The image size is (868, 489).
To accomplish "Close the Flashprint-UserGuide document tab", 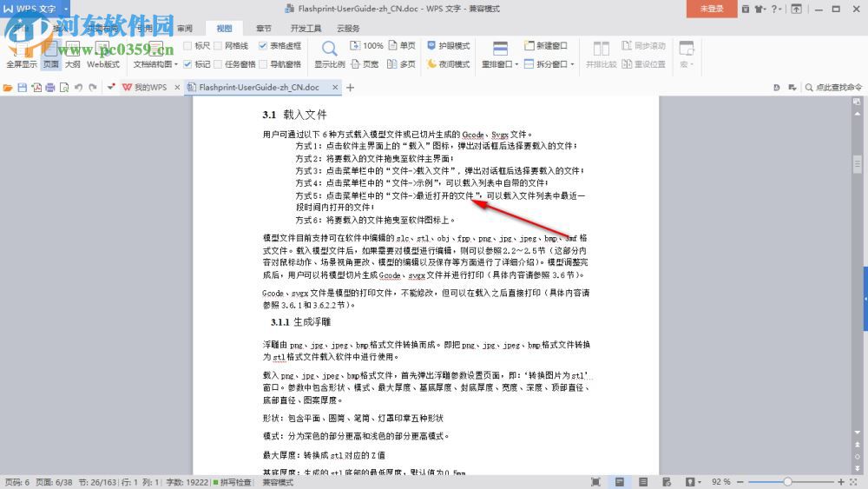I will coord(335,88).
